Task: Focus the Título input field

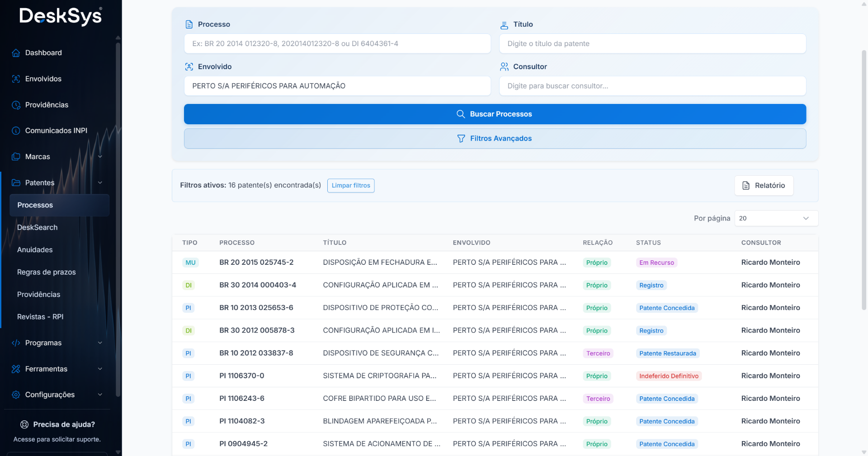Action: tap(652, 44)
